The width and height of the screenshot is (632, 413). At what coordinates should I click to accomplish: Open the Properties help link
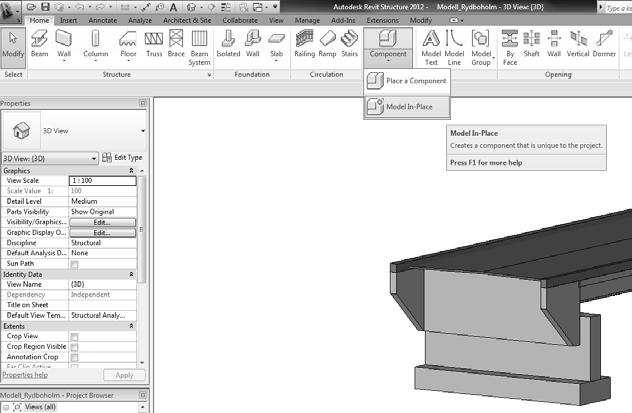(x=25, y=375)
